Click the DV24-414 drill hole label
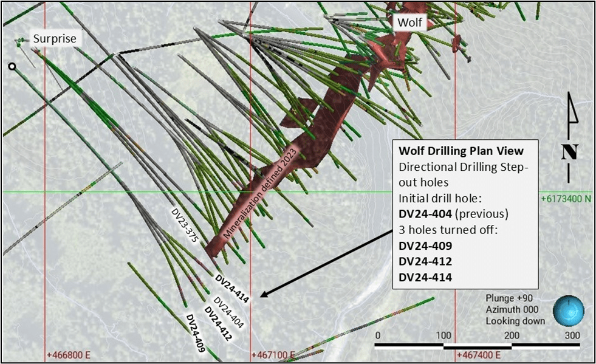The height and width of the screenshot is (364, 596). [x=232, y=286]
